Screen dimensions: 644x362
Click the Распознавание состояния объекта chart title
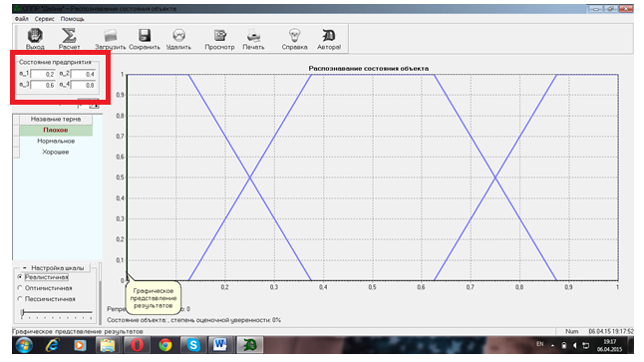tap(369, 69)
